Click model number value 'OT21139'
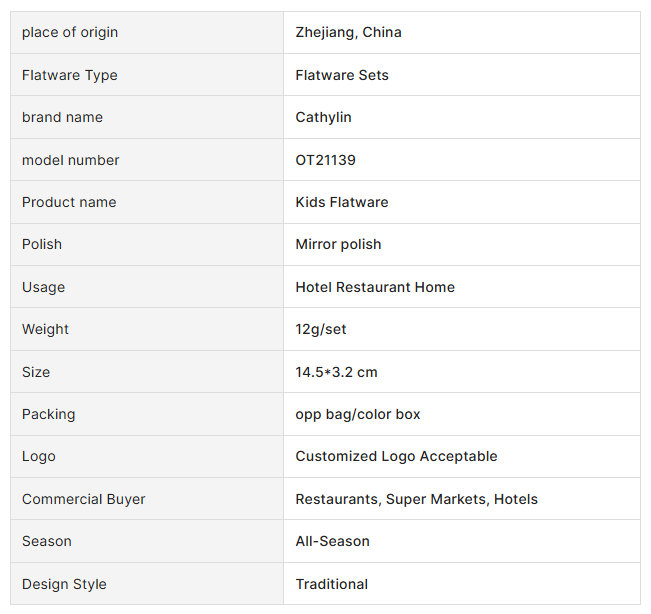 coord(325,160)
